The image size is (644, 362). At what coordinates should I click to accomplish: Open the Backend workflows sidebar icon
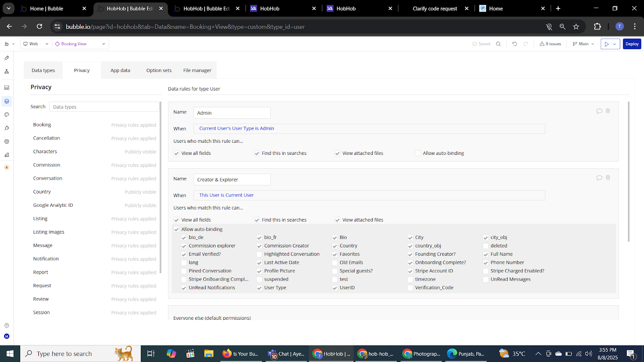click(x=7, y=88)
